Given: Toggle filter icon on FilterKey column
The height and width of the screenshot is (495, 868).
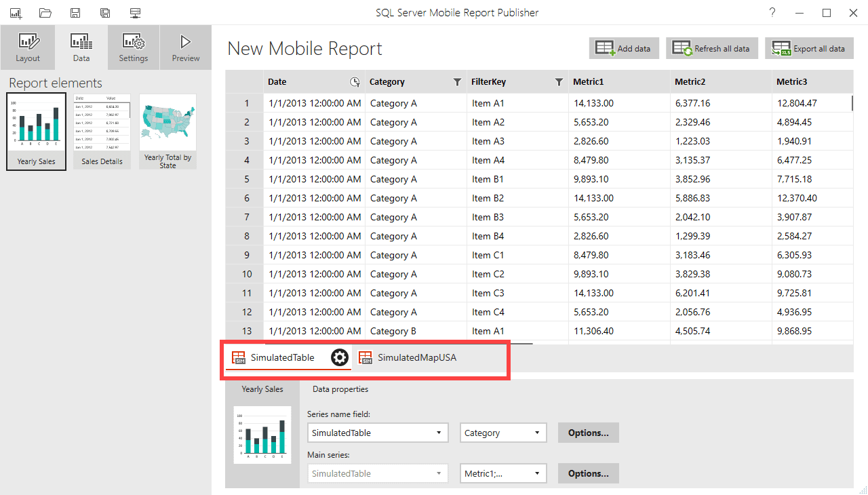Looking at the screenshot, I should point(559,82).
